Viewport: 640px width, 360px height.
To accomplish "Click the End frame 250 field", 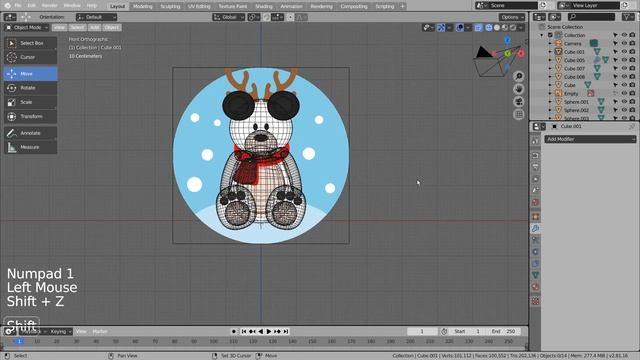I will (x=504, y=331).
